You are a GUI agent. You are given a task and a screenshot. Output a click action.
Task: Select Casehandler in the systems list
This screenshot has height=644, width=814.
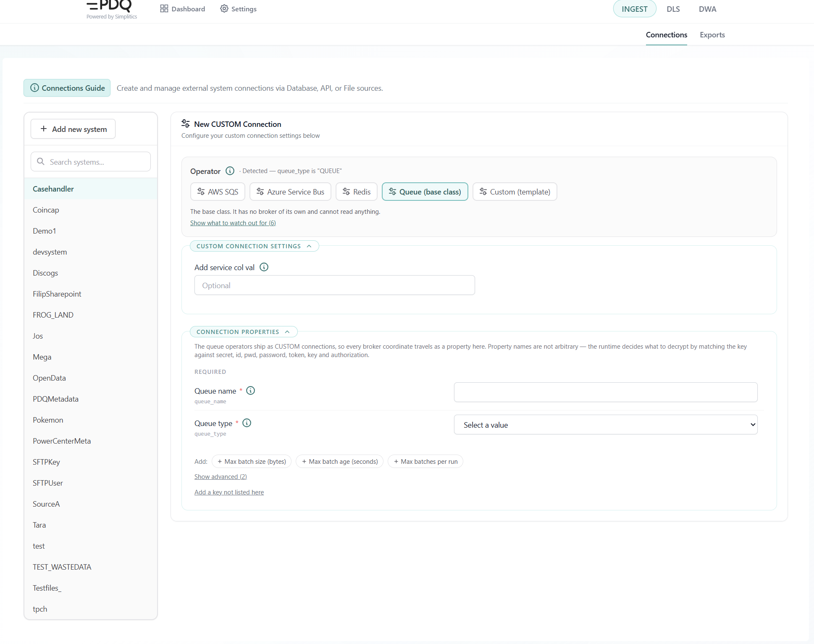(x=91, y=189)
